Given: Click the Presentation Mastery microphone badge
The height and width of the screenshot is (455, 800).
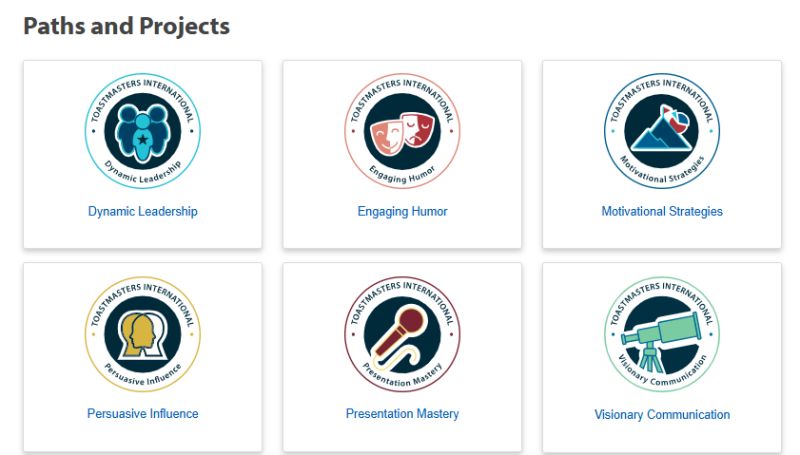Looking at the screenshot, I should [x=402, y=334].
